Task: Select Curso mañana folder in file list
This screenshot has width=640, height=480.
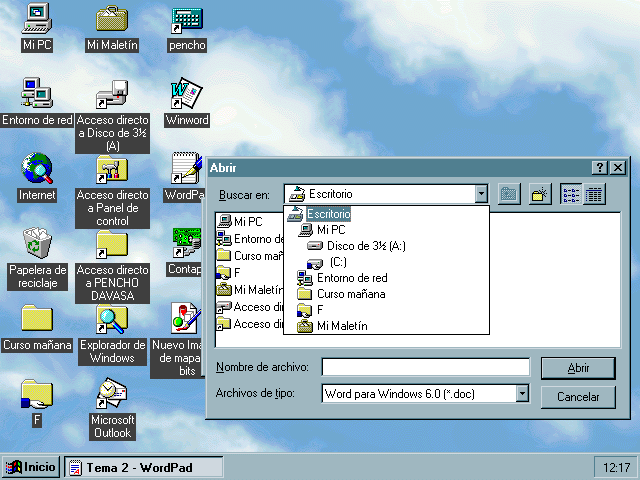Action: tap(250, 256)
